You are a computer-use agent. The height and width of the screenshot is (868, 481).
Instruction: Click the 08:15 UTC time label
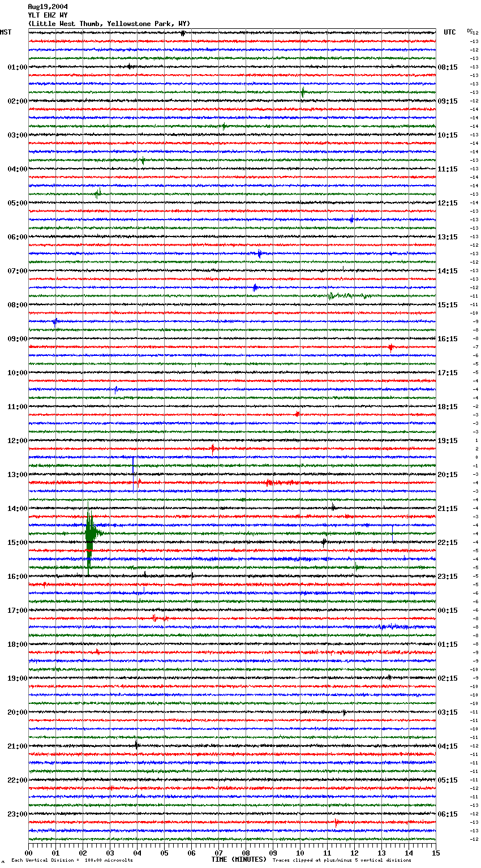point(448,67)
